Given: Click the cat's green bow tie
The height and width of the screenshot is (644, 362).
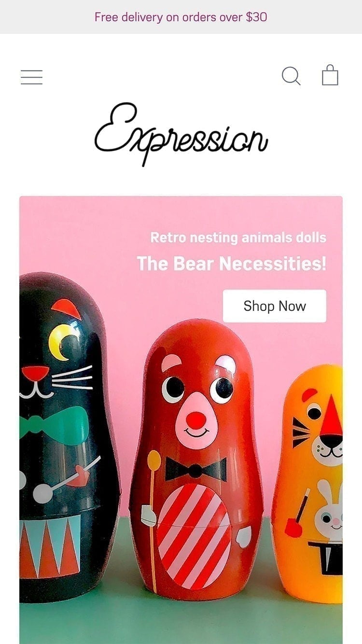Looking at the screenshot, I should (53, 425).
